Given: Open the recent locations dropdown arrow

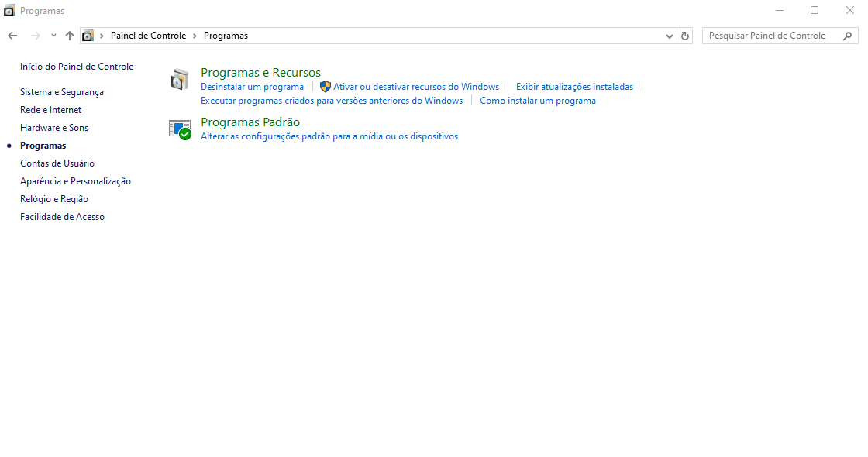Looking at the screenshot, I should click(53, 36).
